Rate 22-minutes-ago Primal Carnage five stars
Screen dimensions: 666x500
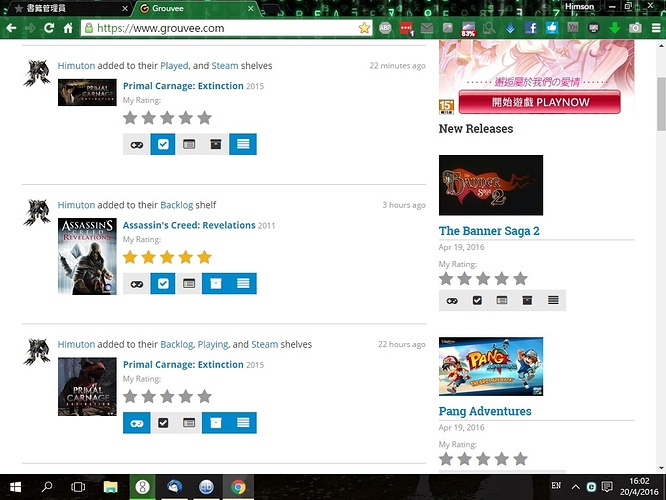(x=204, y=118)
